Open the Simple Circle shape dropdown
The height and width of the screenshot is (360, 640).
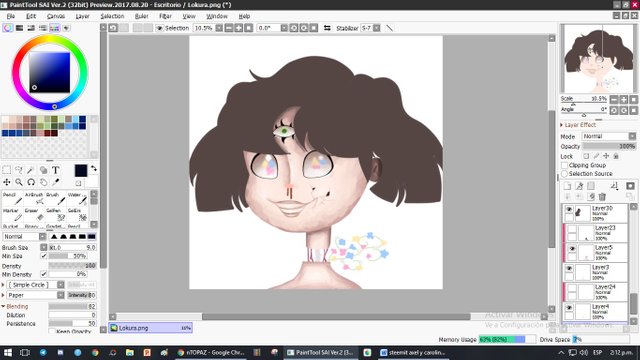coord(60,284)
